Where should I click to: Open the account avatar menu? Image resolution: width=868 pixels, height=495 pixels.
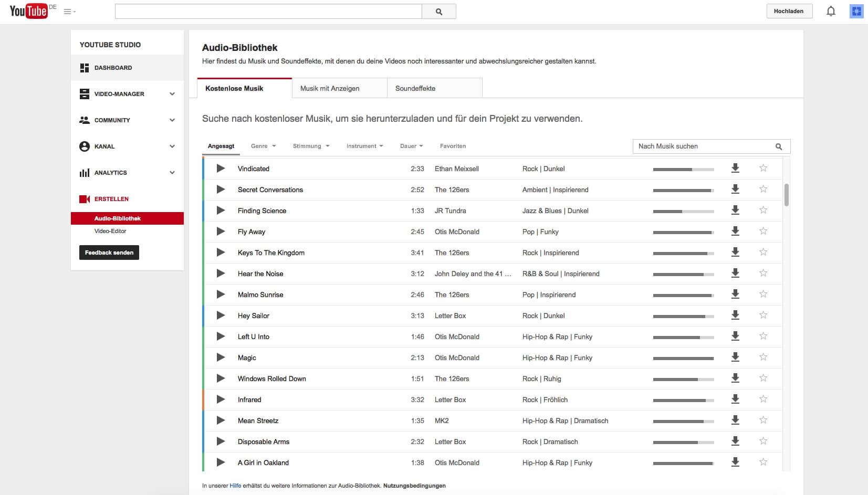(x=856, y=11)
